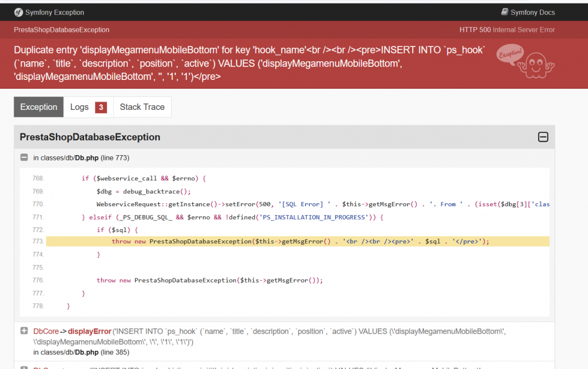Click the PrestaShopDatabaseException breadcrumb in the red bar

[x=62, y=30]
